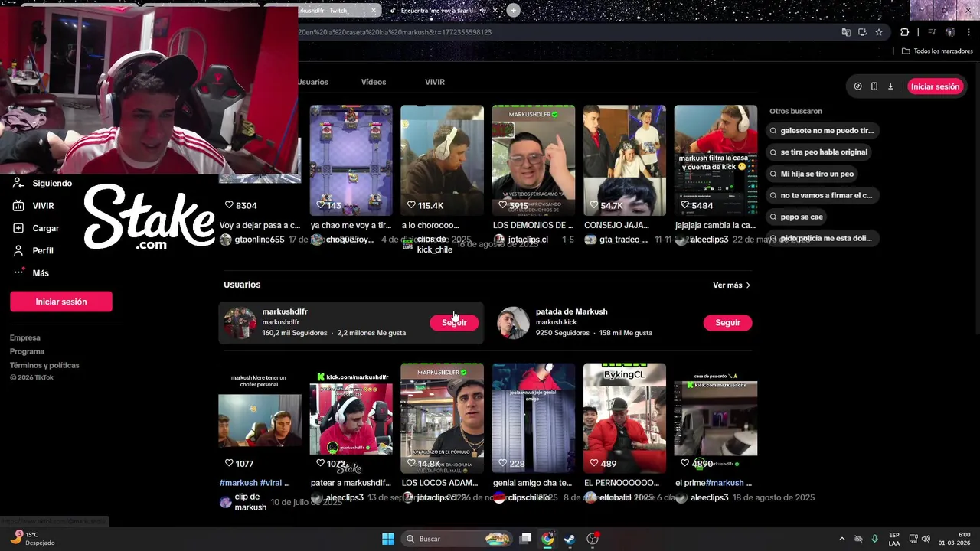Open the 'chofer personal' video with 1077 likes

click(260, 419)
